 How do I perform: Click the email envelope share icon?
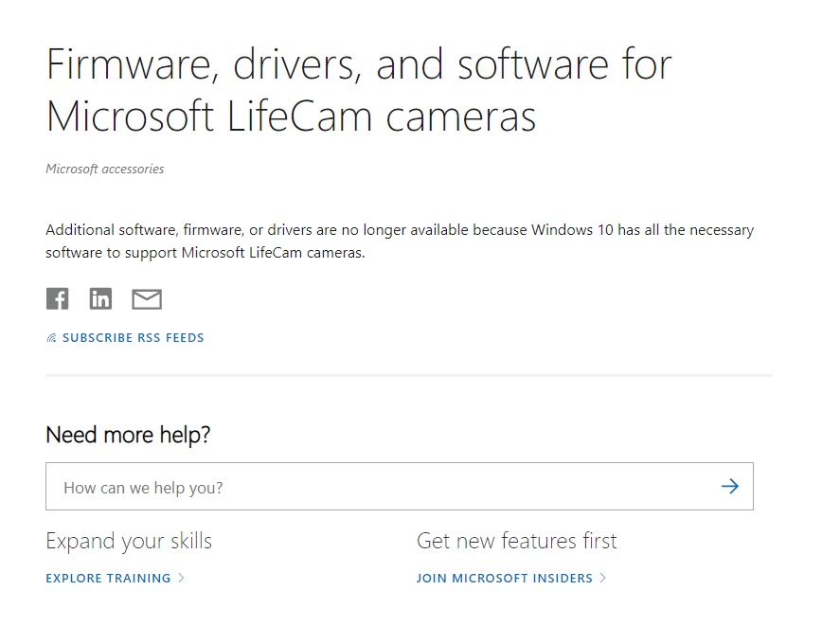[147, 299]
